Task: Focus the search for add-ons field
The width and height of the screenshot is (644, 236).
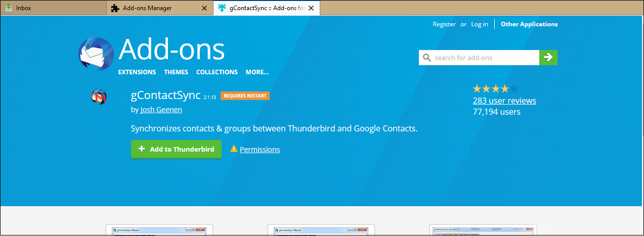Action: 479,58
